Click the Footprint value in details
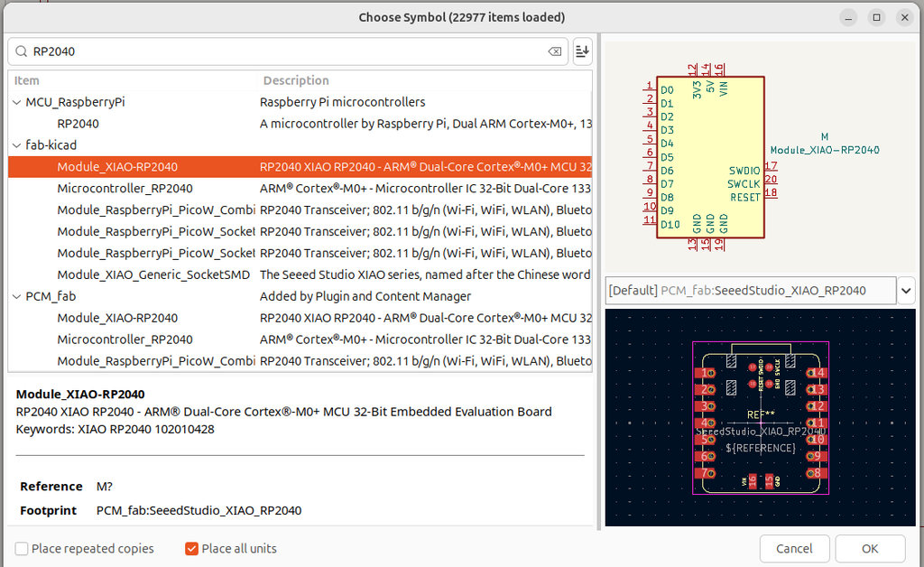 [x=199, y=510]
